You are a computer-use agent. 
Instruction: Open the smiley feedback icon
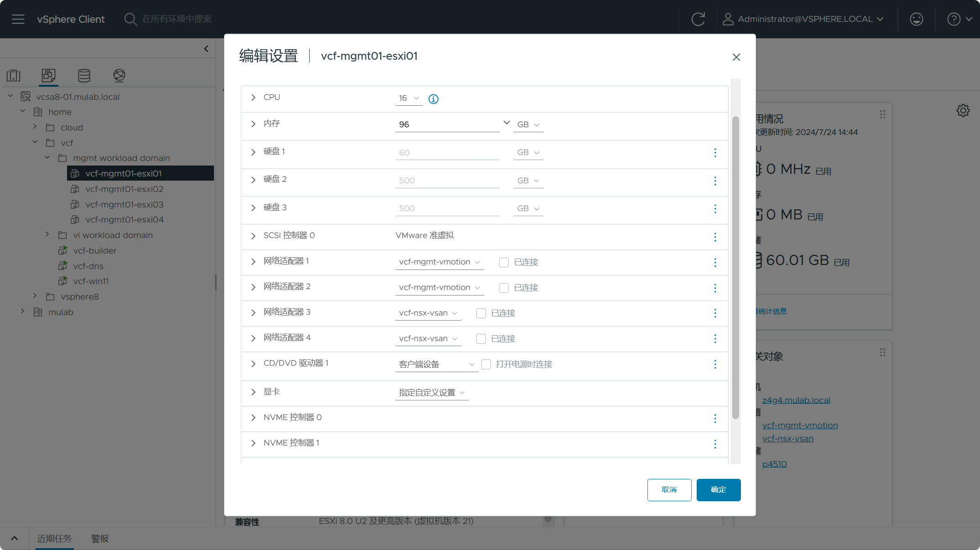pos(916,19)
